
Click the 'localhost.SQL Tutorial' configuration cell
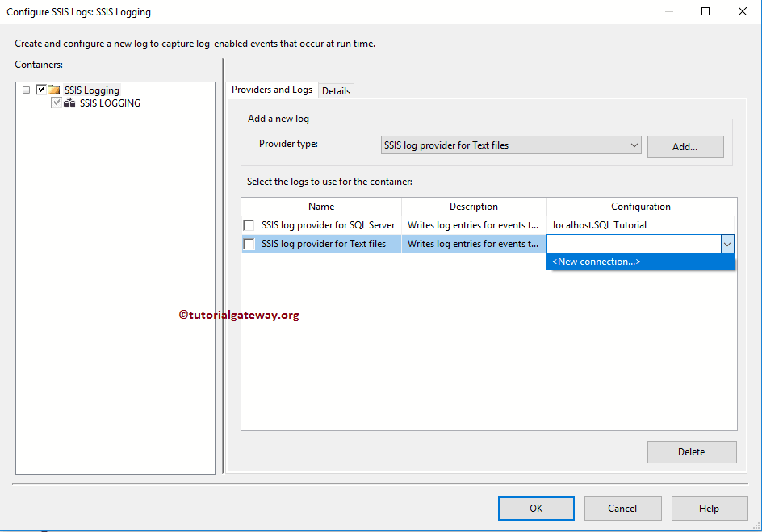(640, 225)
